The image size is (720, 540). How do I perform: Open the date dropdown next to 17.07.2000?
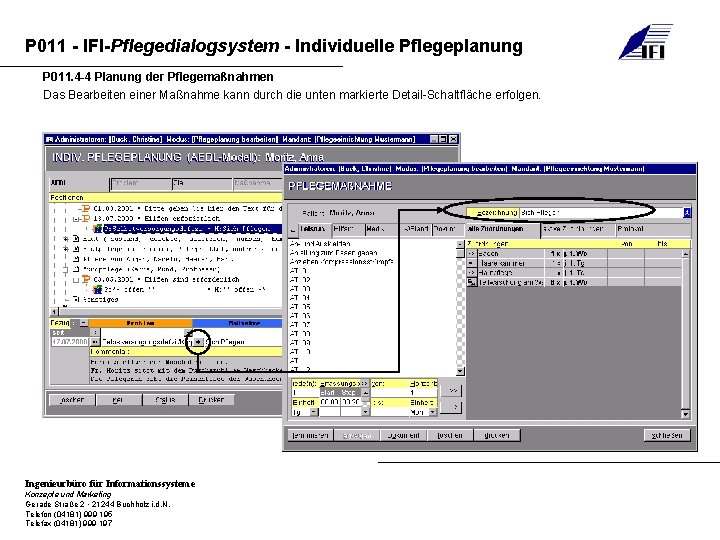[95, 342]
